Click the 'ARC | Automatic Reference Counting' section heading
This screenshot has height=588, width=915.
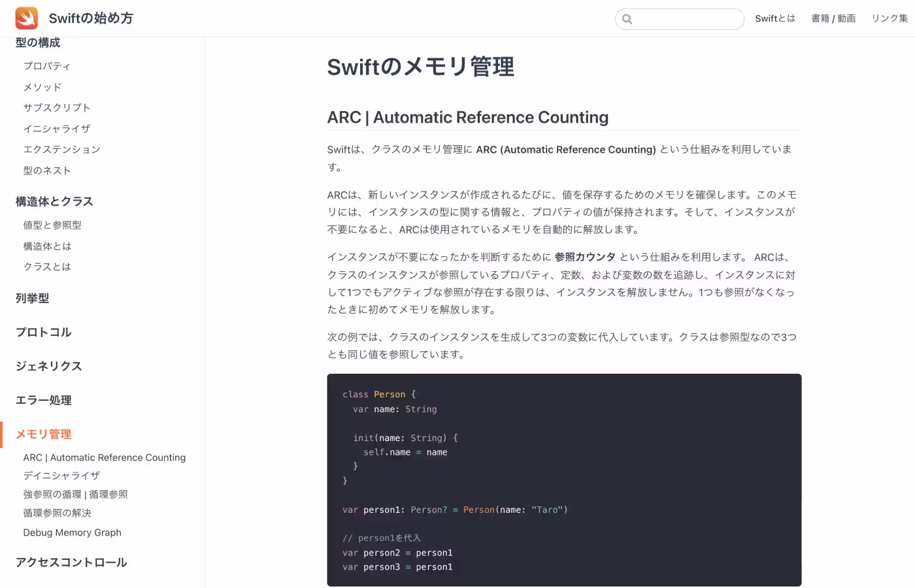click(468, 117)
